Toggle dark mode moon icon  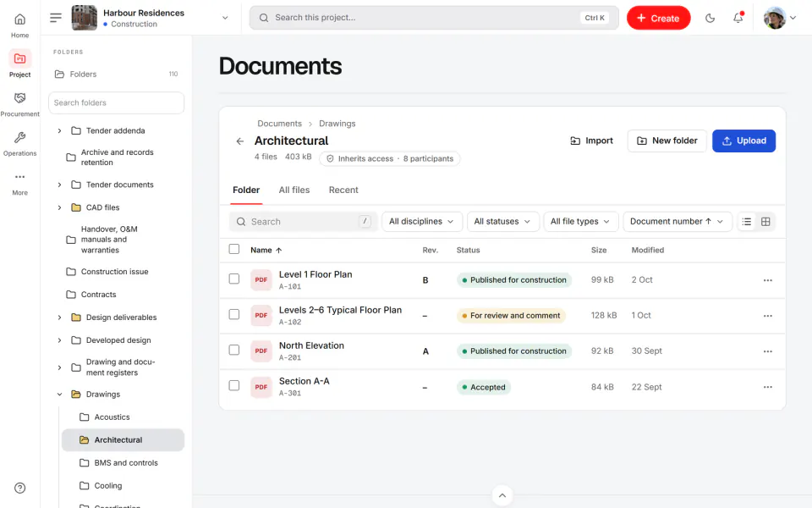pos(710,18)
